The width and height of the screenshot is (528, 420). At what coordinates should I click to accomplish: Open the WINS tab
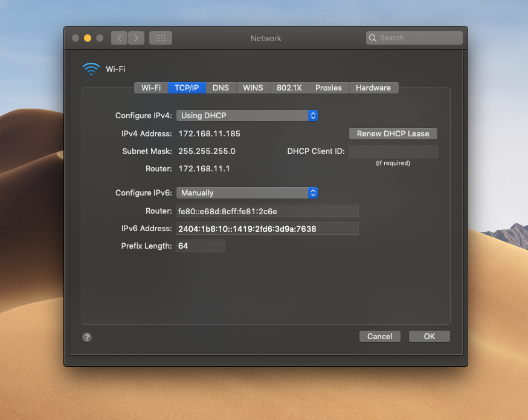pyautogui.click(x=253, y=87)
